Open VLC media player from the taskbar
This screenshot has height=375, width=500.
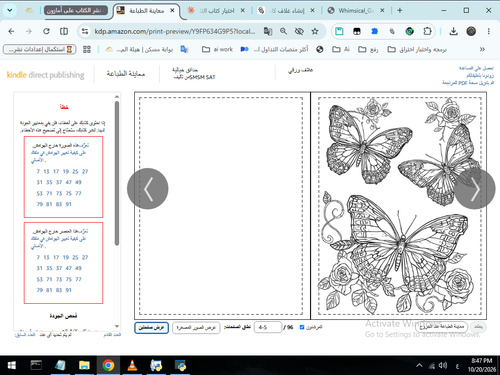click(x=132, y=366)
